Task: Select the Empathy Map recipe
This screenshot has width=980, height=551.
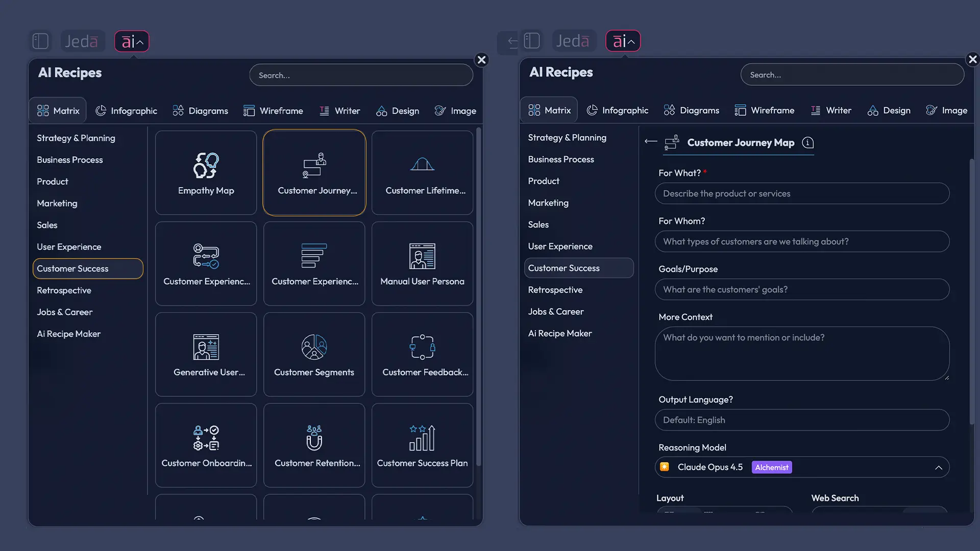Action: tap(206, 172)
